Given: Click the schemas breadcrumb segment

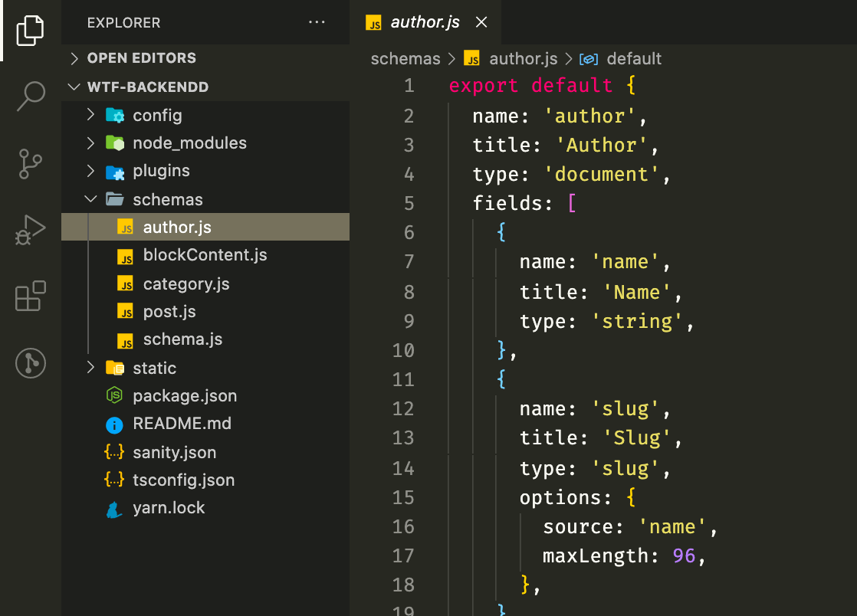Looking at the screenshot, I should tap(406, 59).
